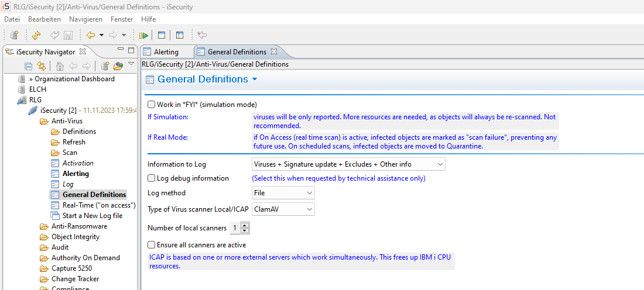Open the Refresh folder
This screenshot has height=290, width=644.
click(74, 142)
